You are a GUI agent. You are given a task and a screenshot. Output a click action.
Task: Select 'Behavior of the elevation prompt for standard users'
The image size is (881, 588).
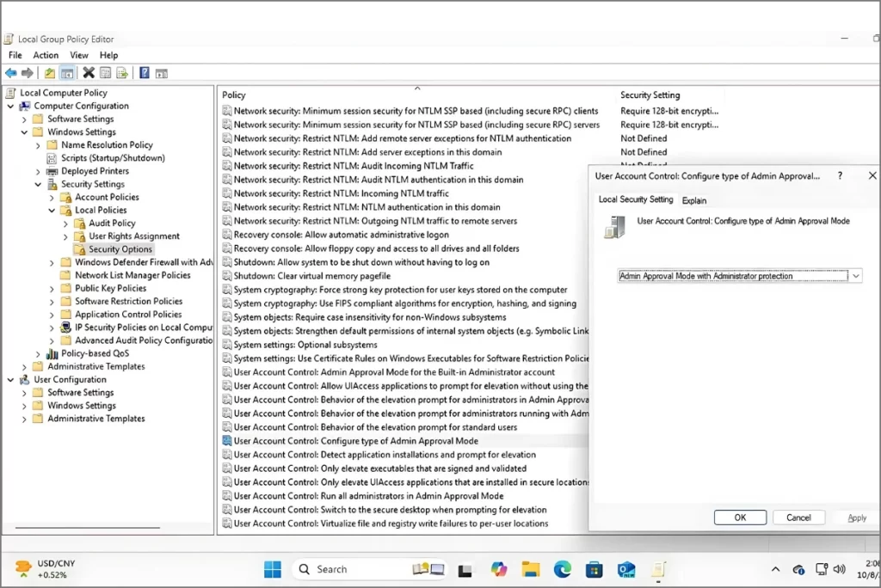375,427
